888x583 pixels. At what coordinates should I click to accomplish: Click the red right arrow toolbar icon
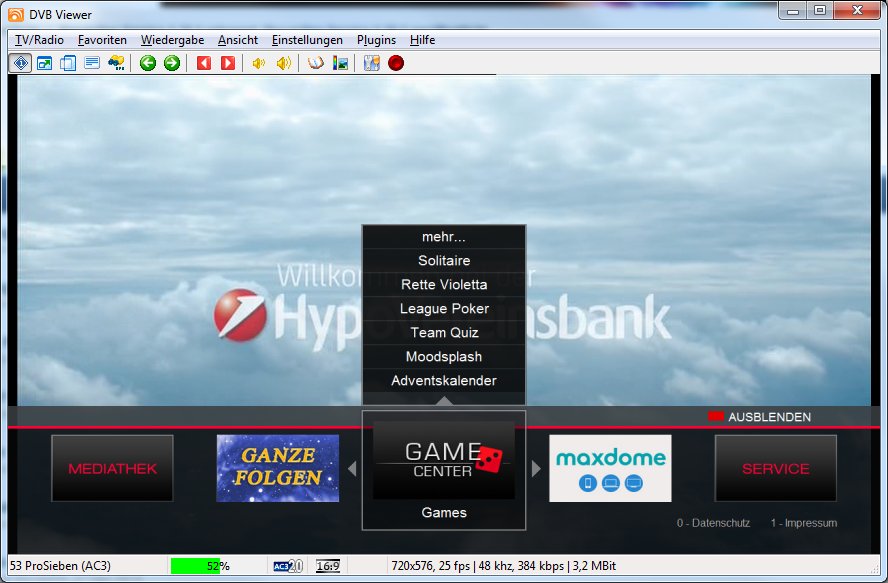228,63
